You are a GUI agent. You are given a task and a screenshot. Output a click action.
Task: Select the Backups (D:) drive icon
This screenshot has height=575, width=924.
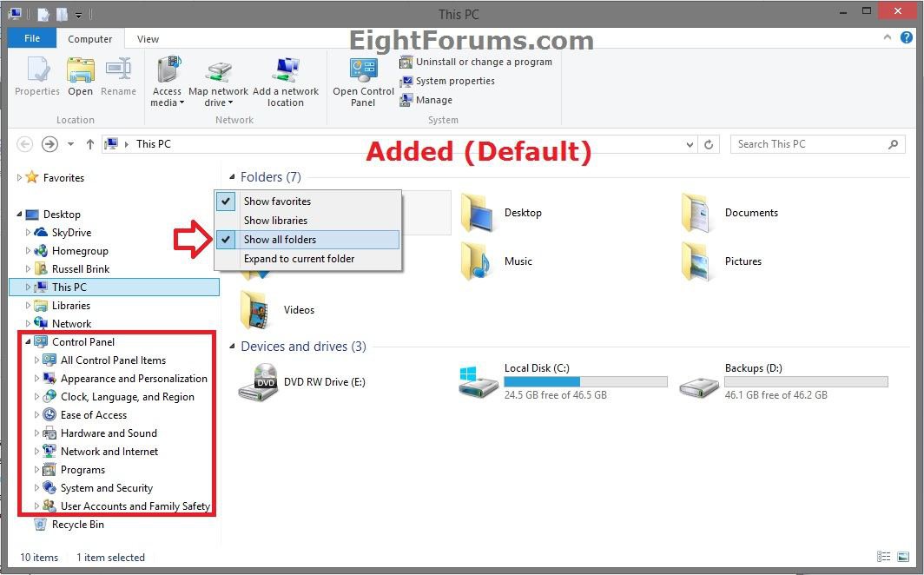698,387
